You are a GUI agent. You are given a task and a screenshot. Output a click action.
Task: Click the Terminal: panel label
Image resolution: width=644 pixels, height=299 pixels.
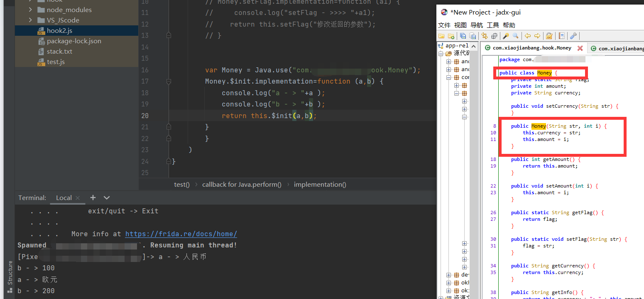click(32, 198)
